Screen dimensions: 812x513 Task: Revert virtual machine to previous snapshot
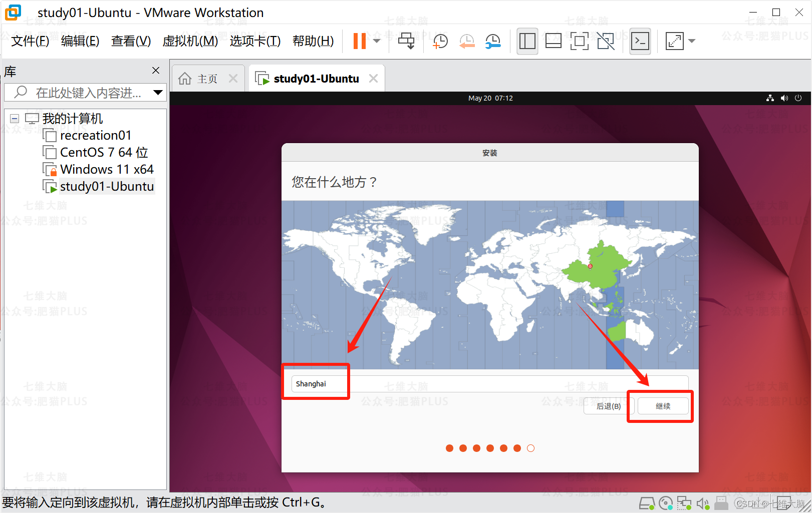[x=467, y=41]
